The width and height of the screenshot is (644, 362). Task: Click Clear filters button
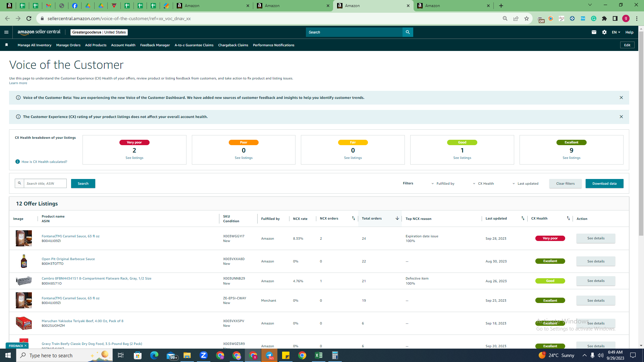[x=565, y=183]
